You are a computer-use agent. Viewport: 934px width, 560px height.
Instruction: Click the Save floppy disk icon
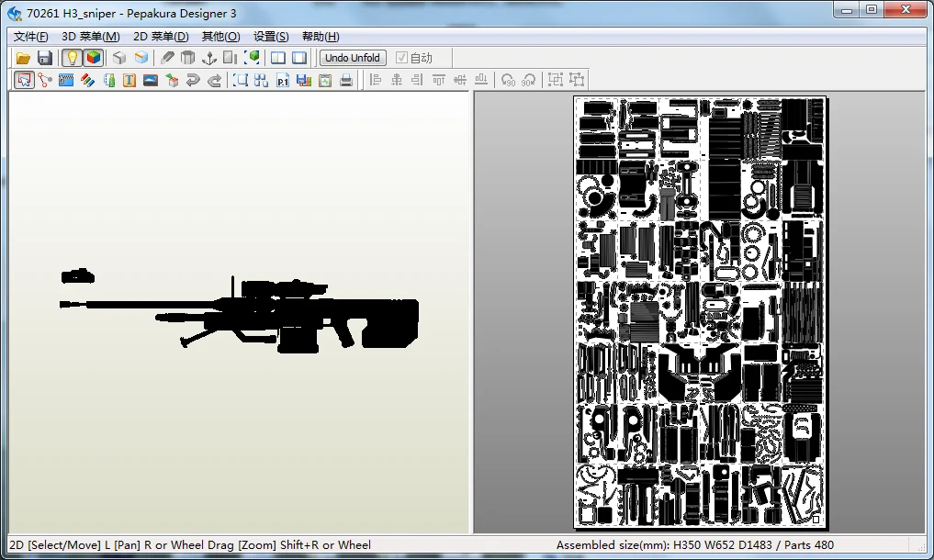pyautogui.click(x=44, y=58)
